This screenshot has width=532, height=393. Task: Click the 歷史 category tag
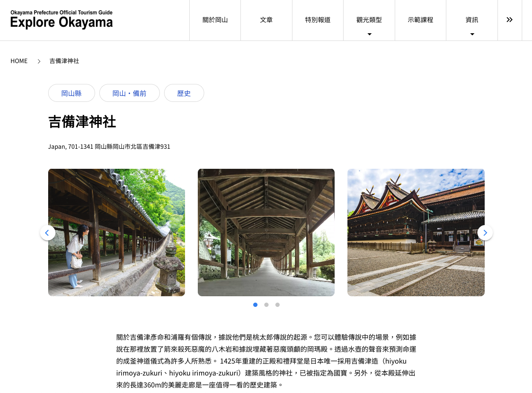[184, 93]
